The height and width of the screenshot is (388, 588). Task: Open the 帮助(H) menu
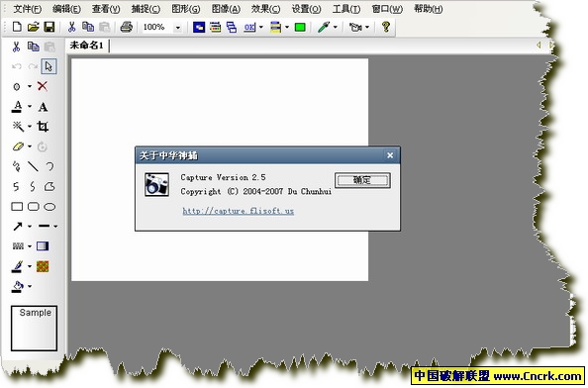[x=429, y=9]
